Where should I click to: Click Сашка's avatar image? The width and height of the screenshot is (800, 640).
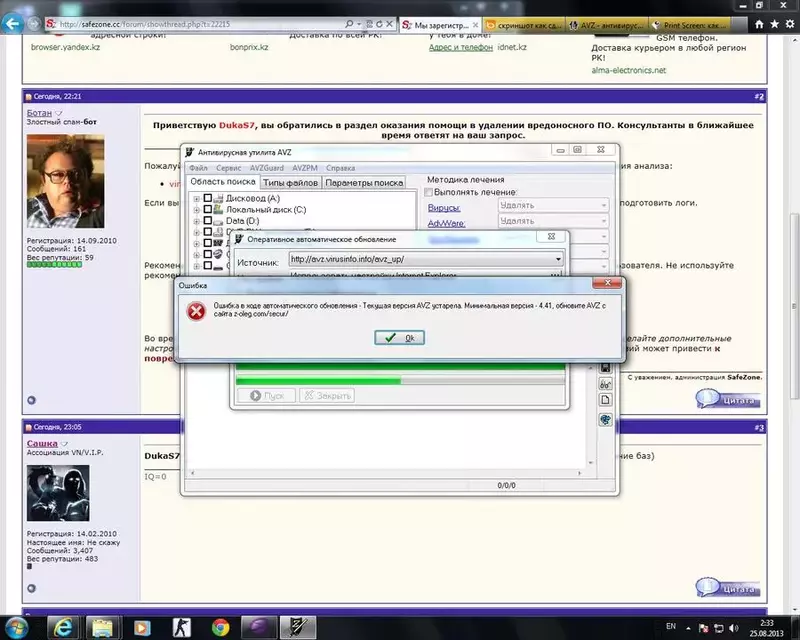58,493
